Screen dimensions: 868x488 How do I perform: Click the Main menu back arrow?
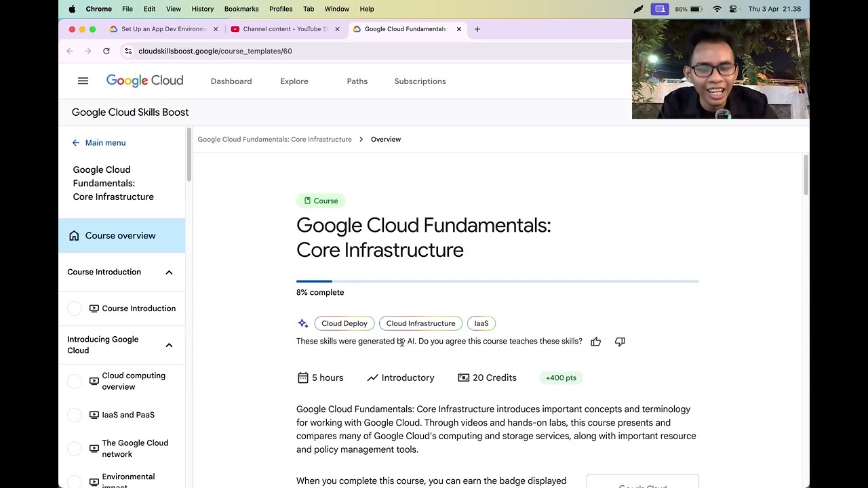pyautogui.click(x=76, y=143)
